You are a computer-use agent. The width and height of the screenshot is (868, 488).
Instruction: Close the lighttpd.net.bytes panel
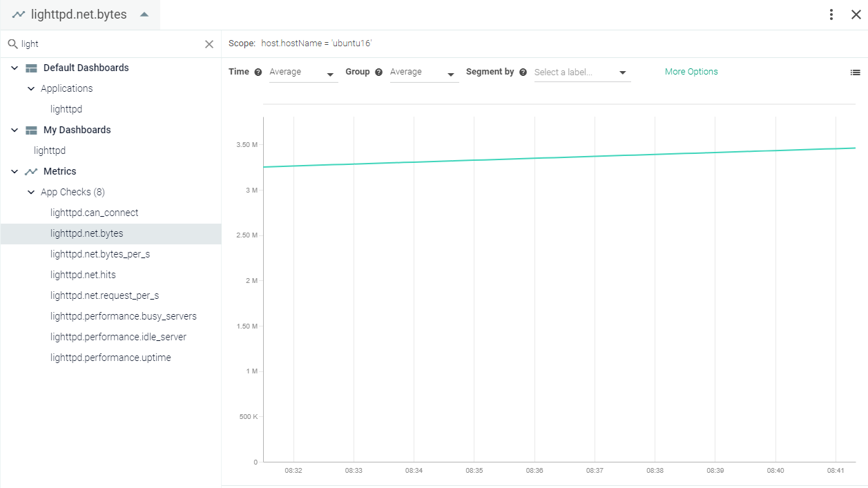856,14
